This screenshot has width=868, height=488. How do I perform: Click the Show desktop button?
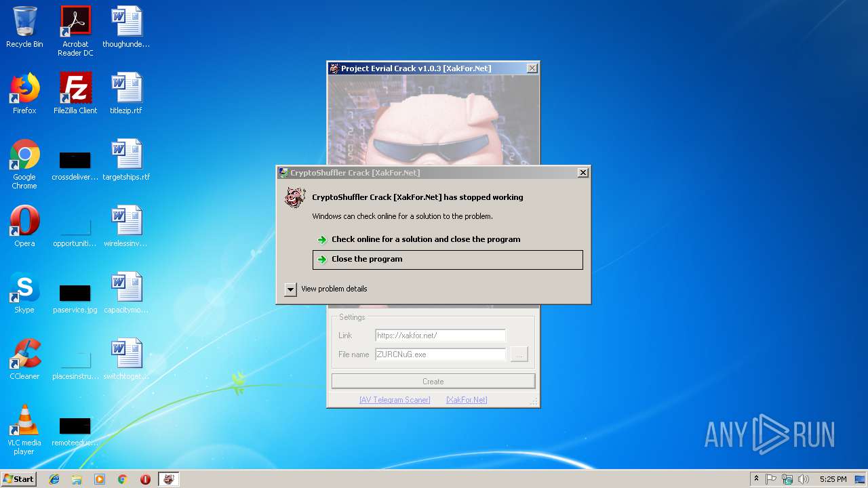860,479
